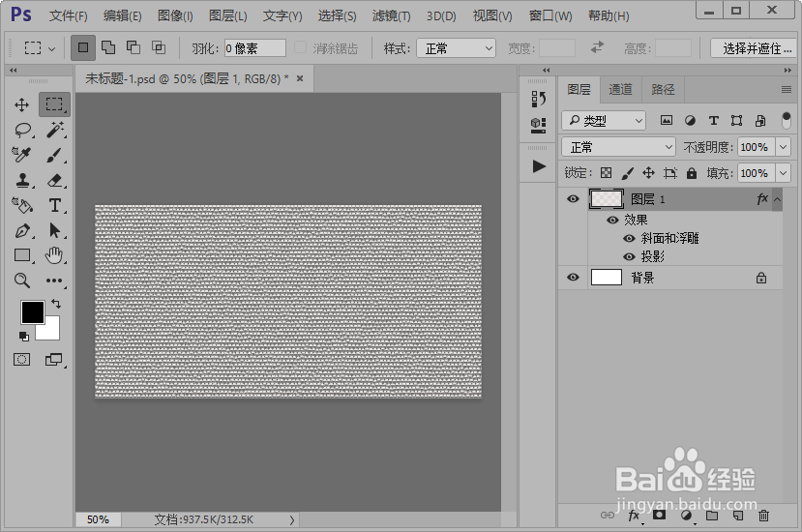
Task: Select the Eraser tool
Action: coord(55,180)
